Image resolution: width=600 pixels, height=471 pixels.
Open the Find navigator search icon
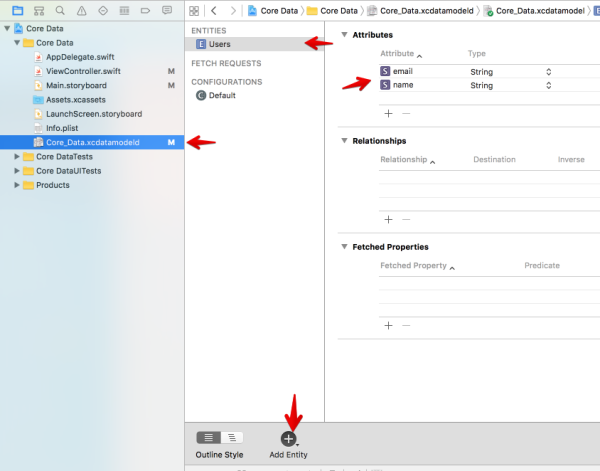point(61,10)
